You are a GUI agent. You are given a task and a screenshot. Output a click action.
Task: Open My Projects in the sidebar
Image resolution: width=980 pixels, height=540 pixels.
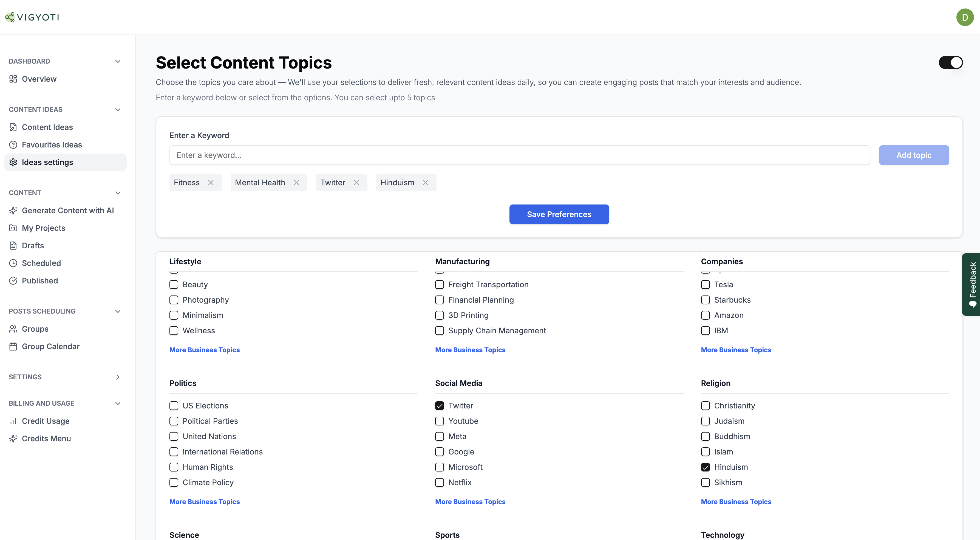pos(65,228)
